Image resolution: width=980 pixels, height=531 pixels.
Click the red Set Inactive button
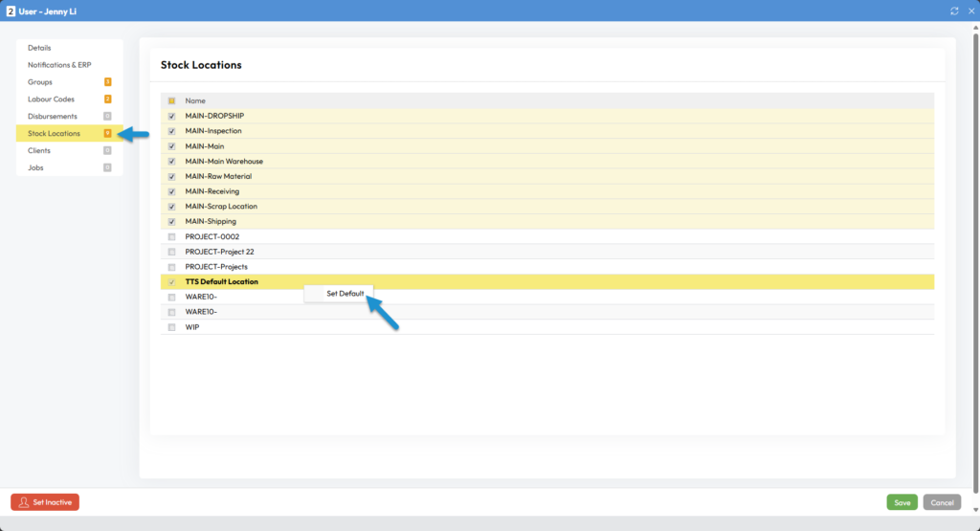pyautogui.click(x=45, y=502)
